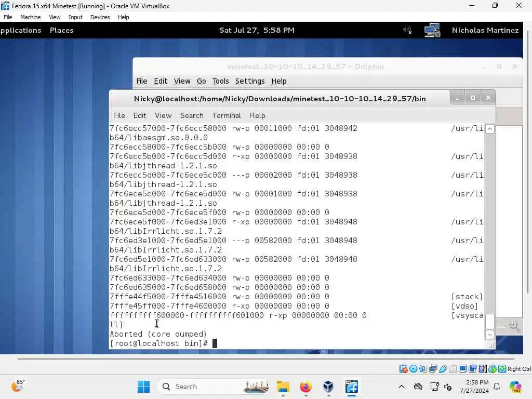Click the mouse integration status icon
Viewport: 532px width, 399px height.
pyautogui.click(x=493, y=369)
